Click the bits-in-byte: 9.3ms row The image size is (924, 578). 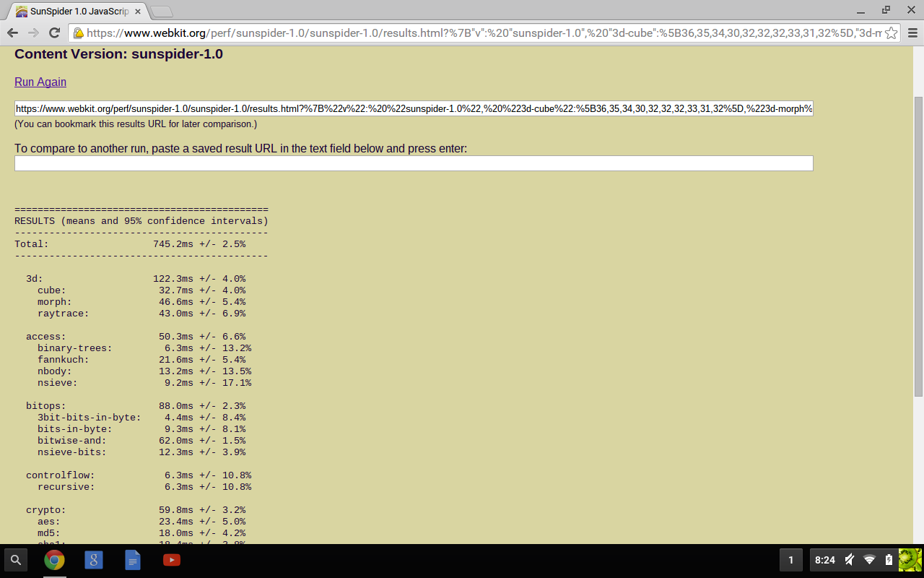pyautogui.click(x=141, y=429)
